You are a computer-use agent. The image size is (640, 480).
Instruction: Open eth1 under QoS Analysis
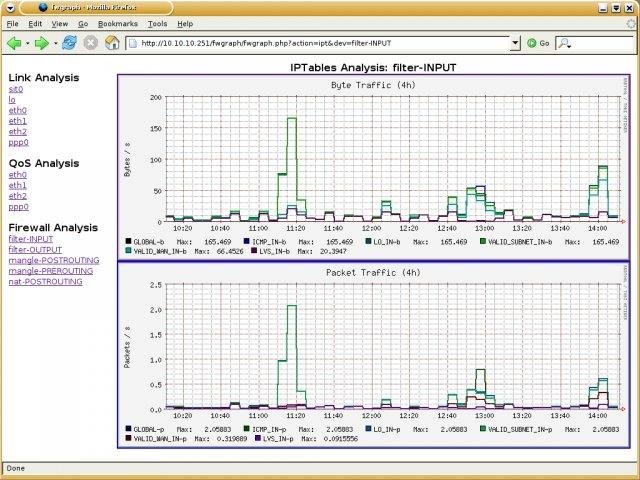[18, 185]
